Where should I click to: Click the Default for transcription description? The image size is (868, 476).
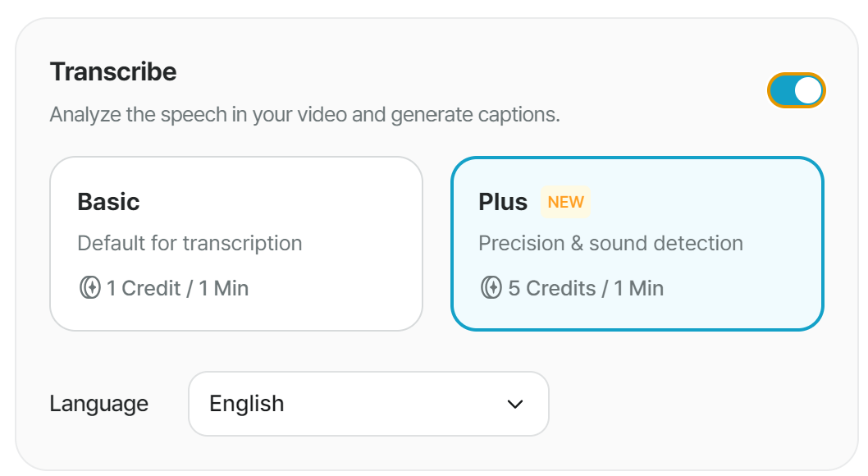tap(190, 244)
